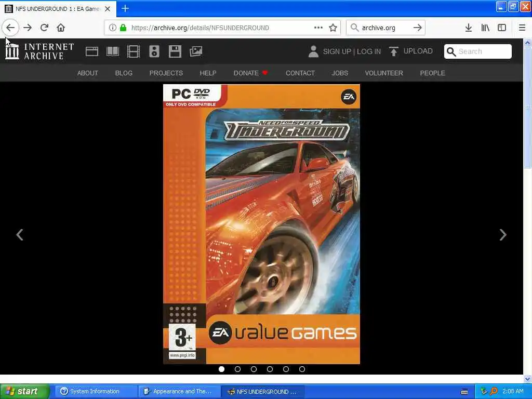532x399 pixels.
Task: Select the second carousel dot
Action: (237, 369)
